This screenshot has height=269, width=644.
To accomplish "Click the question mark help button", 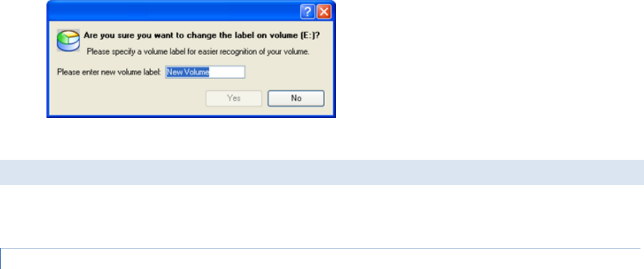I will point(308,12).
